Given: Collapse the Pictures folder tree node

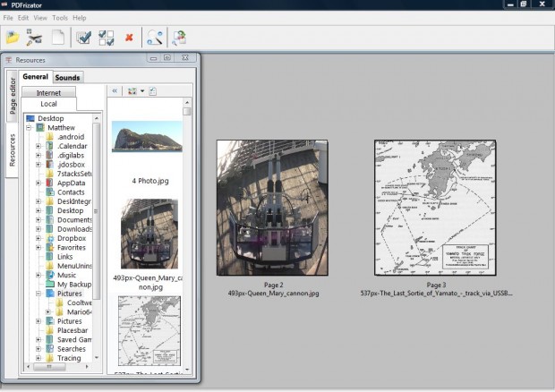Looking at the screenshot, I should pos(38,294).
